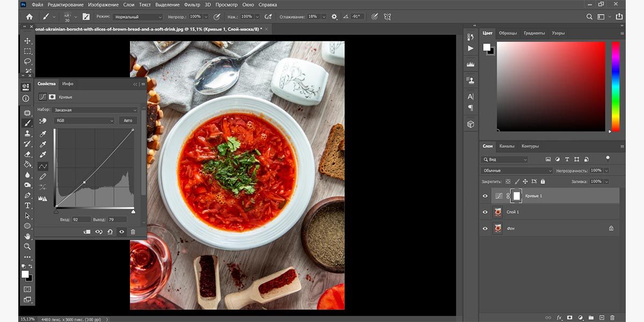This screenshot has width=644, height=322.
Task: Select the Move tool in the toolbar
Action: pos(28,41)
